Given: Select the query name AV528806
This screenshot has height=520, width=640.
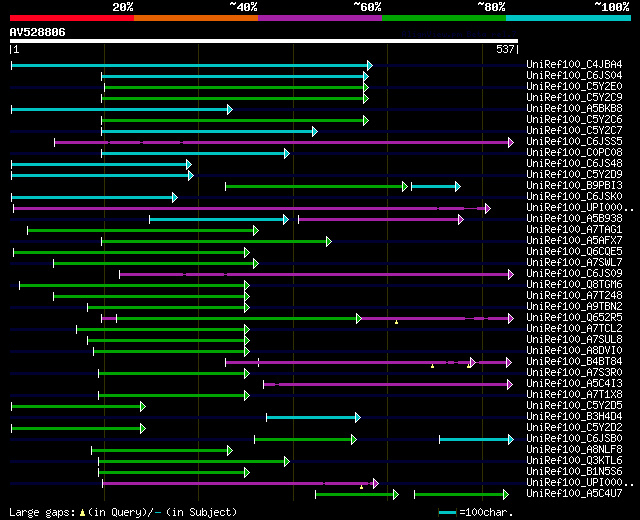Looking at the screenshot, I should [38, 32].
